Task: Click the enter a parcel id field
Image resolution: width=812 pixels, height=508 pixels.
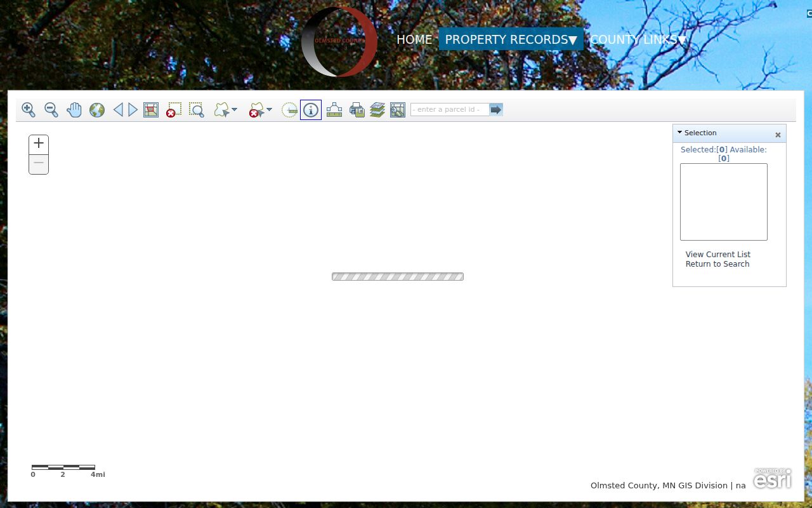Action: coord(450,109)
